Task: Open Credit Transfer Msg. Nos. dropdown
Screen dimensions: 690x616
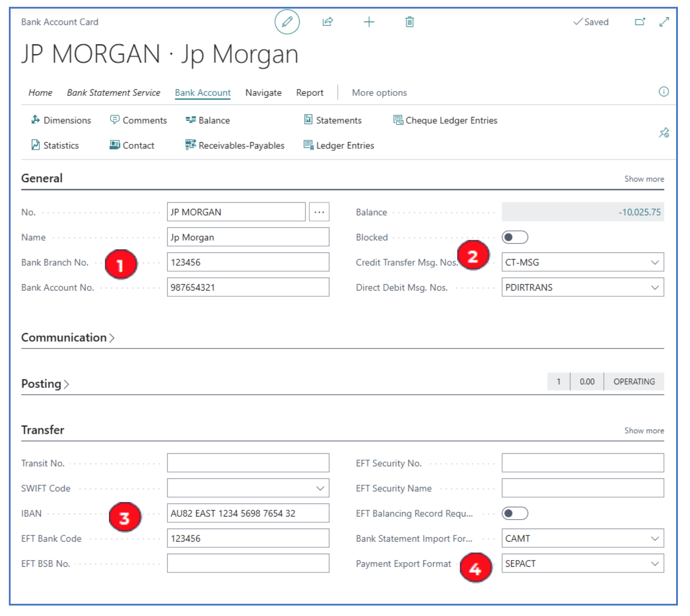Action: [655, 262]
